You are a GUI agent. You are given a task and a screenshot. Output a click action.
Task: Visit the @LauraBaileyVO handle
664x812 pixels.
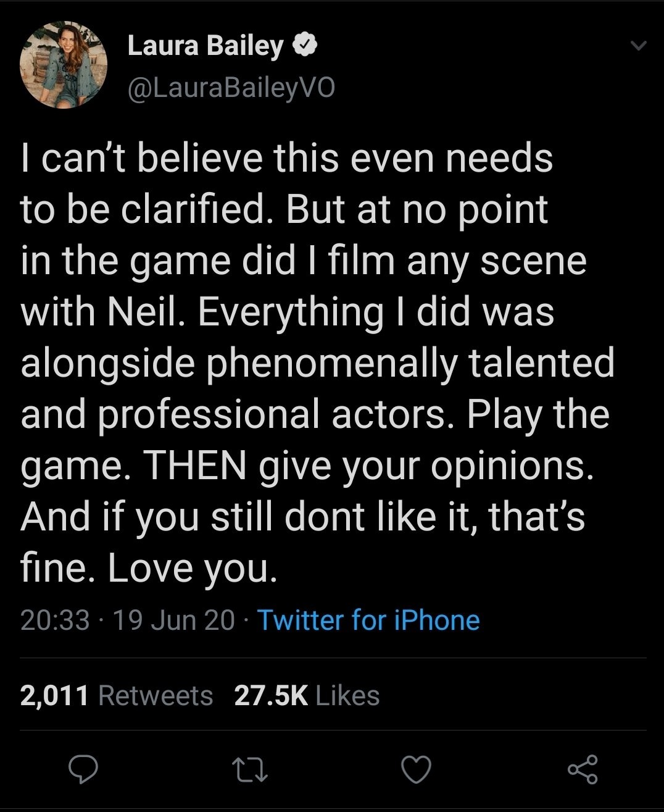pyautogui.click(x=231, y=89)
